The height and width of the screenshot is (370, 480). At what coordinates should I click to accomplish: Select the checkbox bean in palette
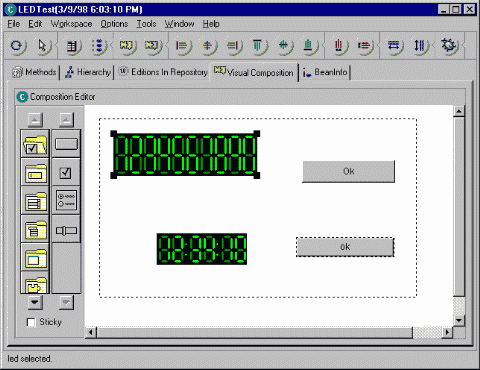pos(66,173)
